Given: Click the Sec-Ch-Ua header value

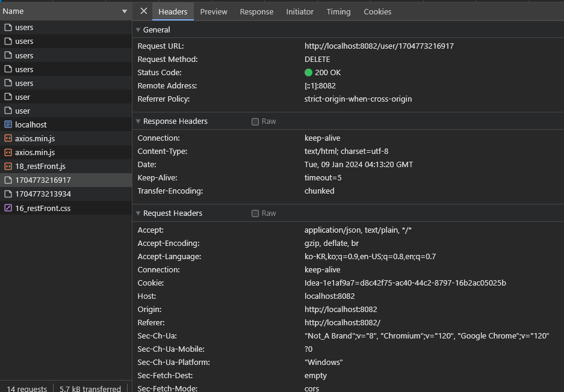Looking at the screenshot, I should (427, 336).
